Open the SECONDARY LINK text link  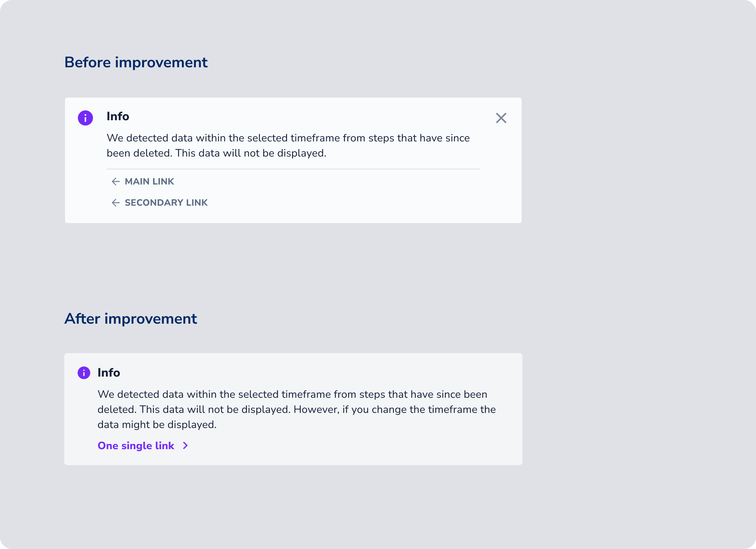point(166,203)
